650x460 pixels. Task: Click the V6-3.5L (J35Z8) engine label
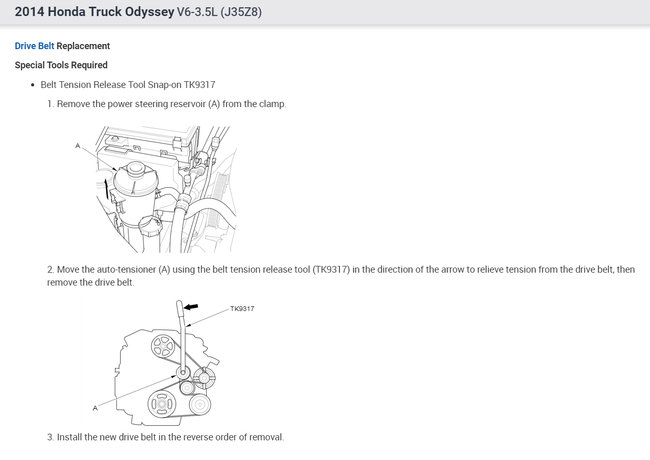click(x=219, y=12)
